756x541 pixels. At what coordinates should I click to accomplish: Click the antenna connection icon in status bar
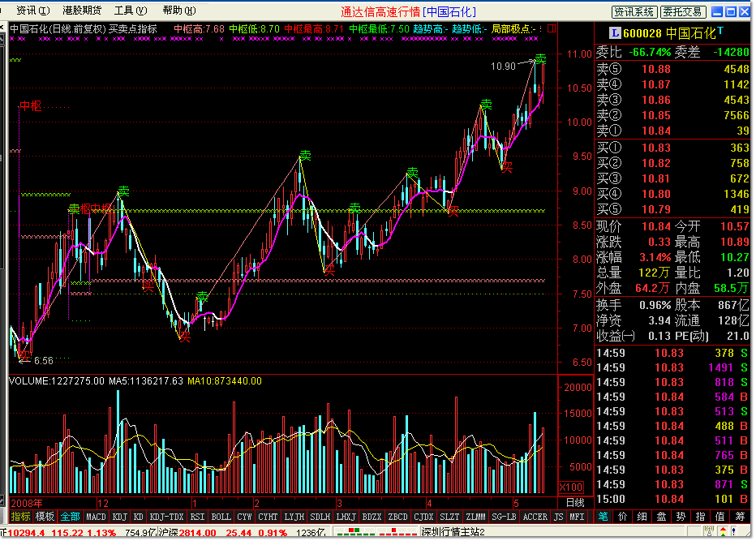708,532
